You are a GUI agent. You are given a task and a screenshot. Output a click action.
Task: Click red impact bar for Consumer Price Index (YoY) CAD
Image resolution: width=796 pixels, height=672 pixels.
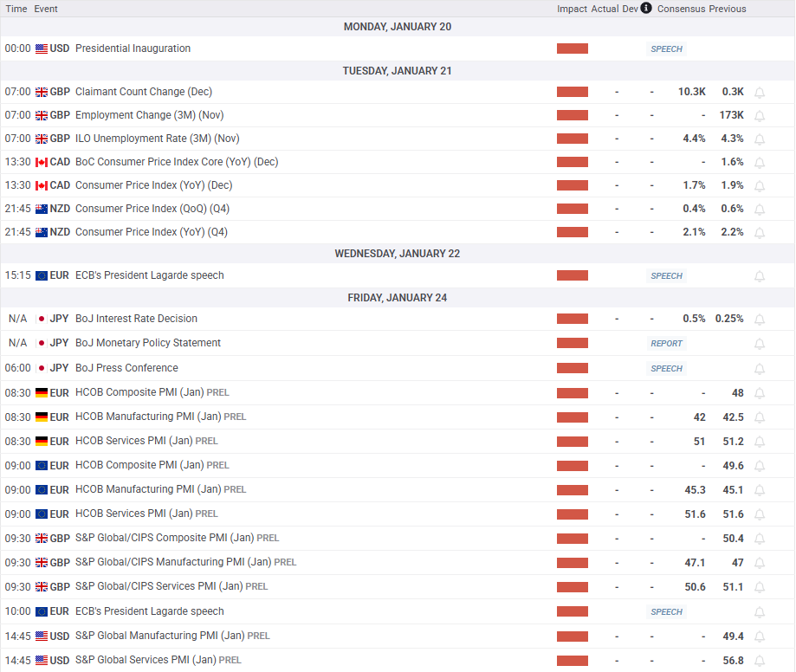pyautogui.click(x=572, y=186)
